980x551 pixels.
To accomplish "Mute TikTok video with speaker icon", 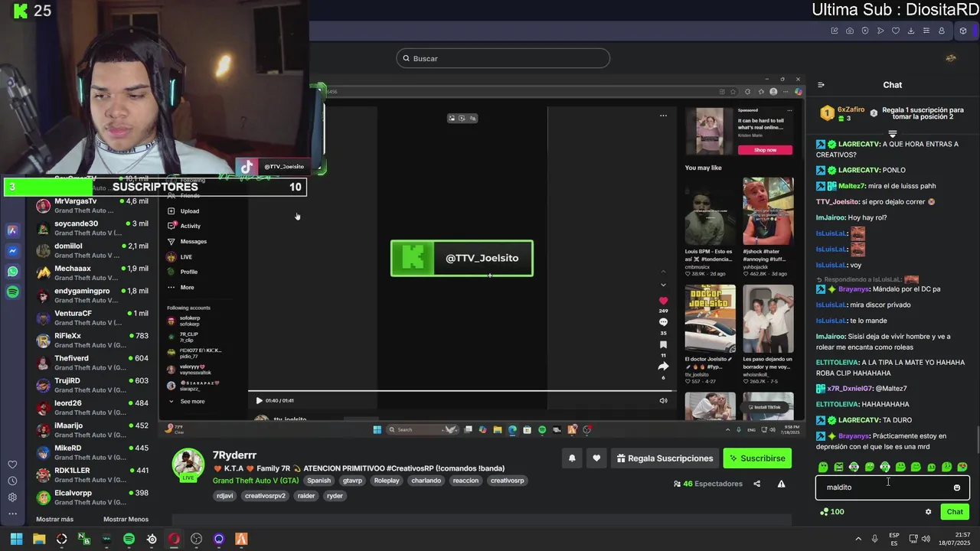I will pyautogui.click(x=663, y=400).
